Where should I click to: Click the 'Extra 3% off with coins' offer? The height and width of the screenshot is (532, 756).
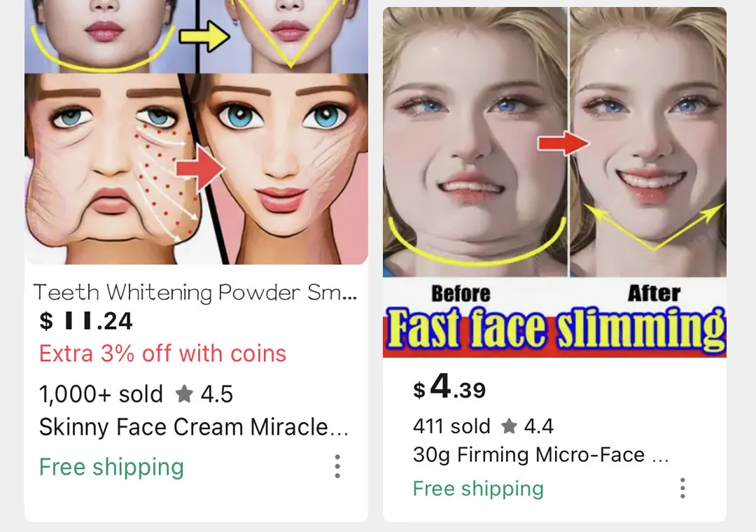pos(163,353)
